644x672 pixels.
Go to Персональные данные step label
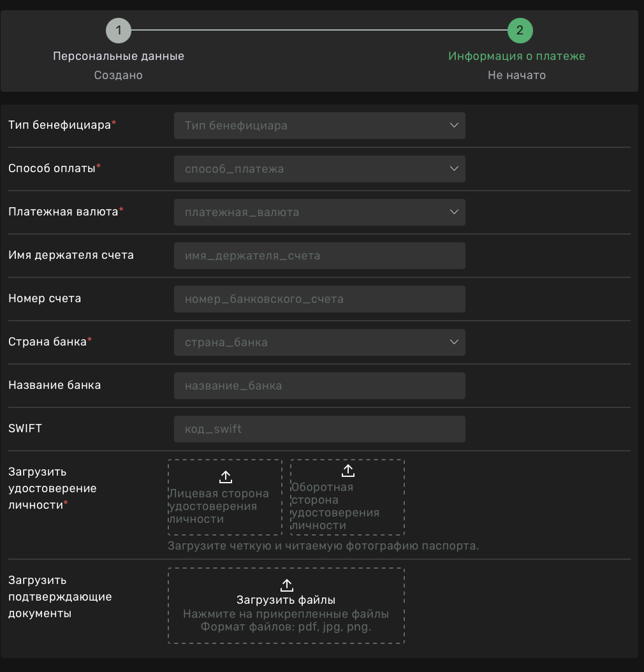pyautogui.click(x=119, y=56)
